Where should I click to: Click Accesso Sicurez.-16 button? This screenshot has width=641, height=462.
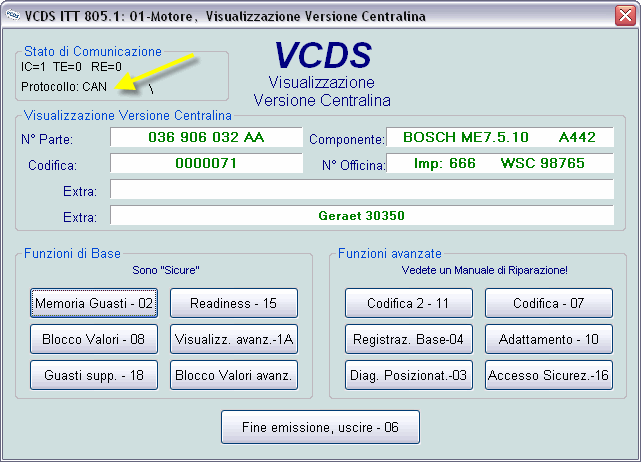coord(549,375)
